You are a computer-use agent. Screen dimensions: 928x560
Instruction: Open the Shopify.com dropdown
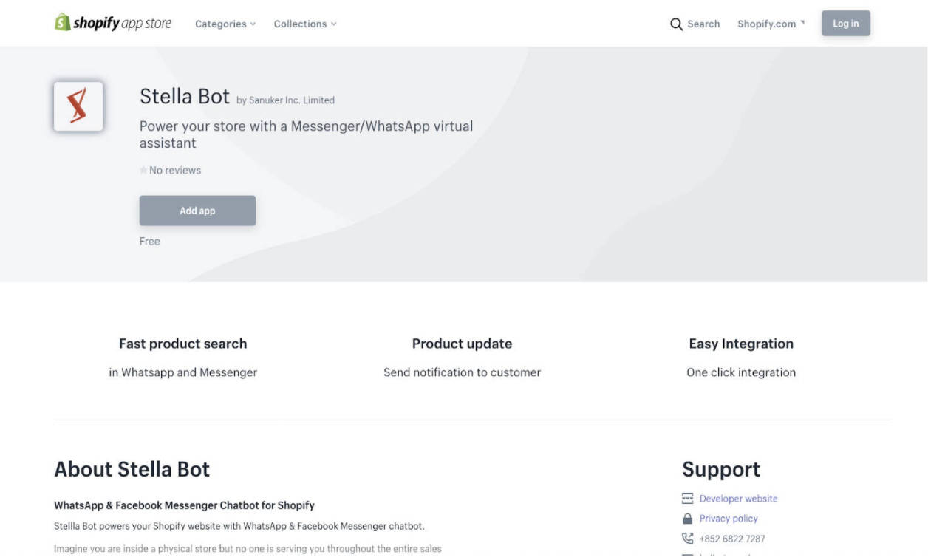click(771, 24)
